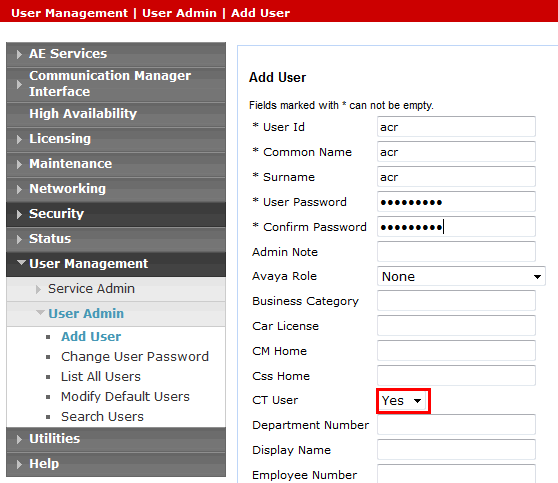Open the List All Users link
The width and height of the screenshot is (558, 483).
tap(101, 377)
